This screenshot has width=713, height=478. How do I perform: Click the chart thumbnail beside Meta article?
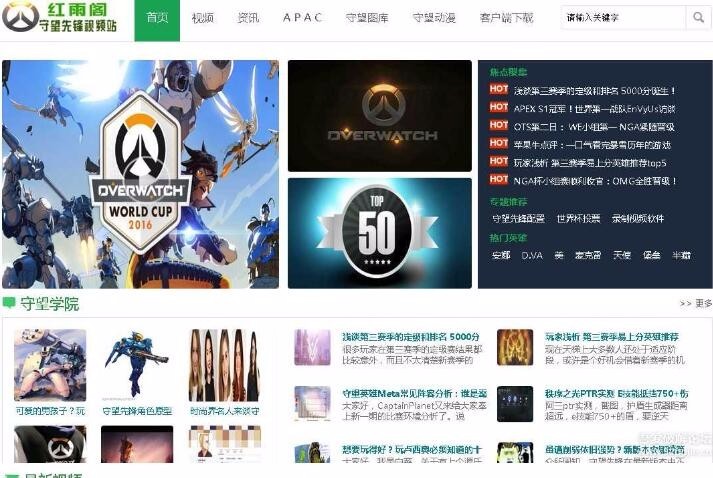pos(312,404)
